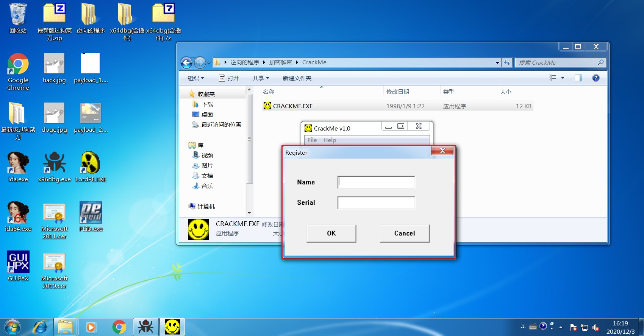Launch the GUiPeX shortcut
This screenshot has width=644, height=336.
point(18,266)
